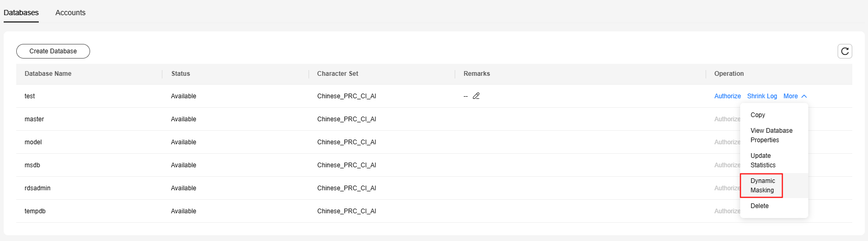Choose View Database Properties menu item
This screenshot has height=241, width=868.
pos(771,135)
